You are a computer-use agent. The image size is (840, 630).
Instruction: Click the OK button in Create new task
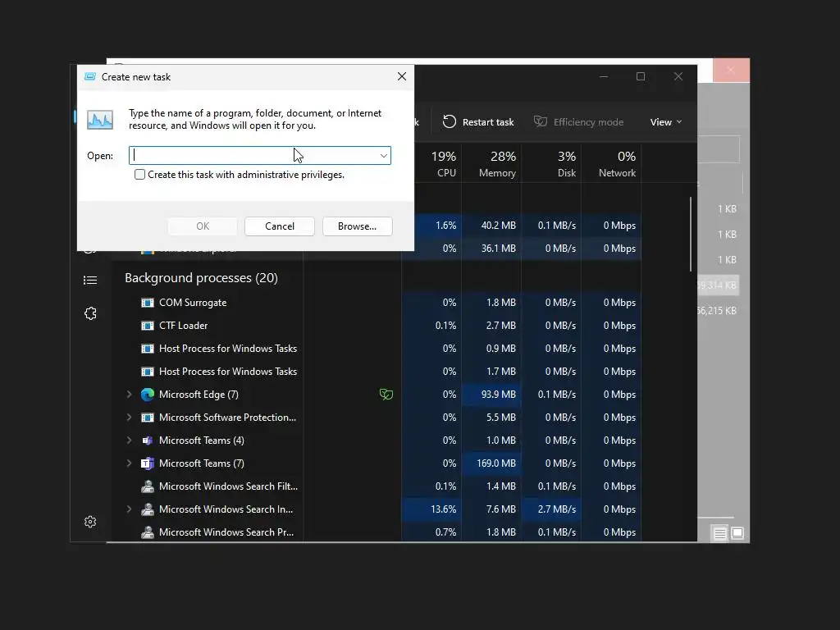point(203,226)
